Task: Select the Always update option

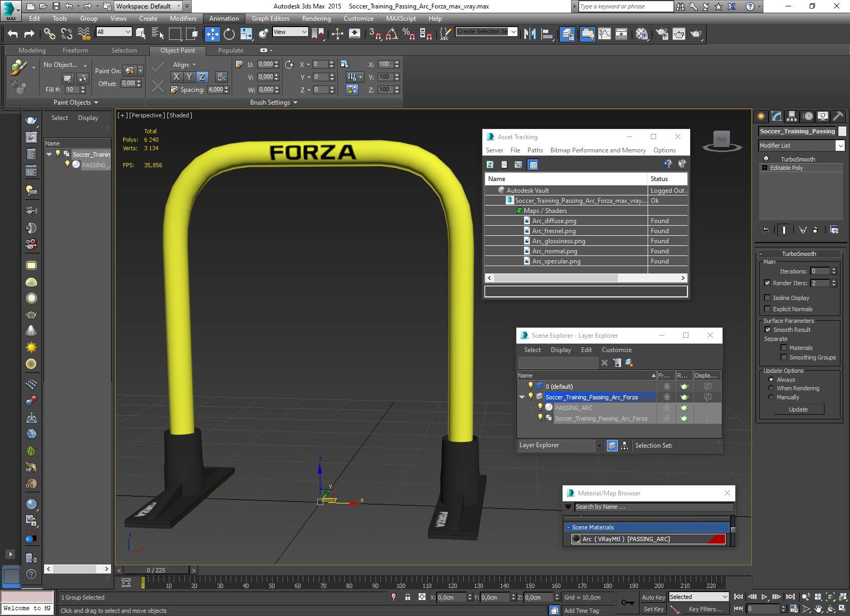Action: tap(771, 380)
